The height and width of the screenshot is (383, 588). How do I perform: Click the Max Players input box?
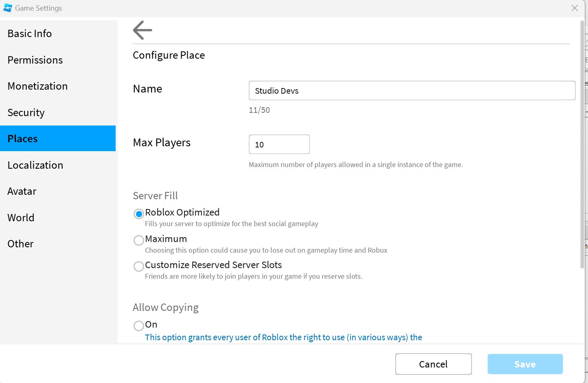pos(279,145)
